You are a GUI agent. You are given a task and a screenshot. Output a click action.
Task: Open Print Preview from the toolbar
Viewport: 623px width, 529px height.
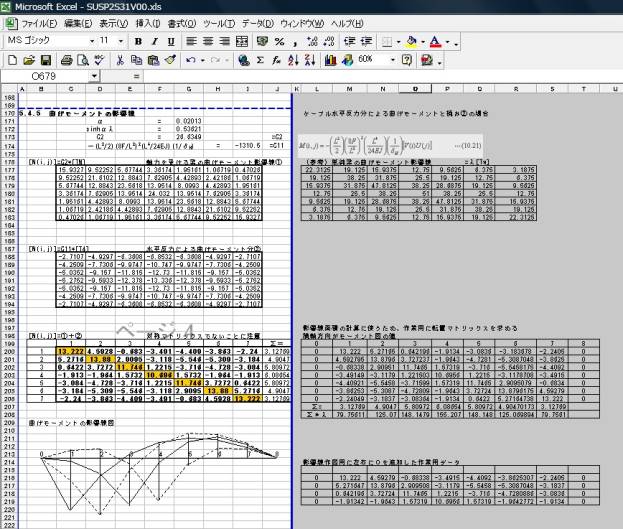click(83, 60)
